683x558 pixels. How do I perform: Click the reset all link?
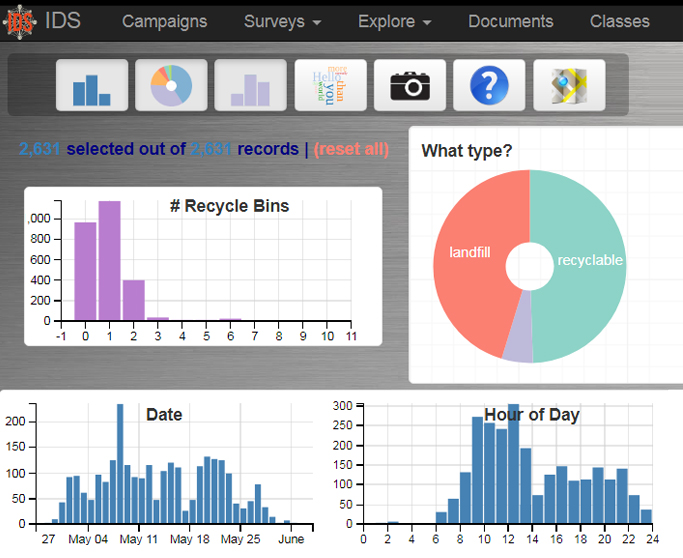click(351, 149)
